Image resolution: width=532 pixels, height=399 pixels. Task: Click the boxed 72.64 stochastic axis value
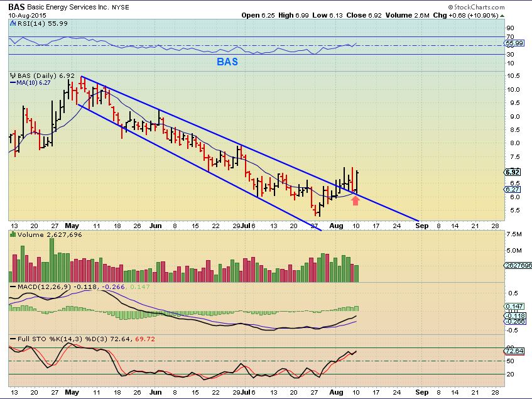(514, 351)
